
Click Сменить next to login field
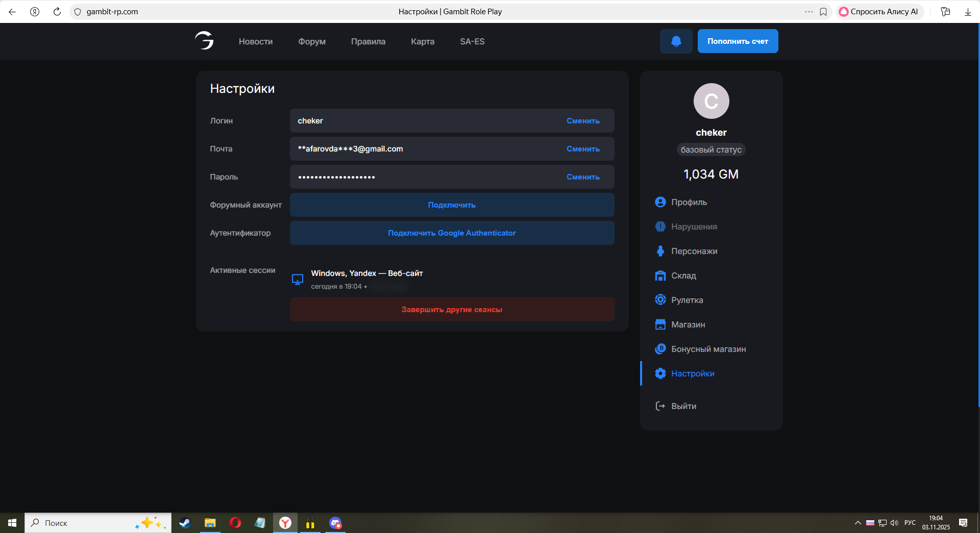click(583, 121)
